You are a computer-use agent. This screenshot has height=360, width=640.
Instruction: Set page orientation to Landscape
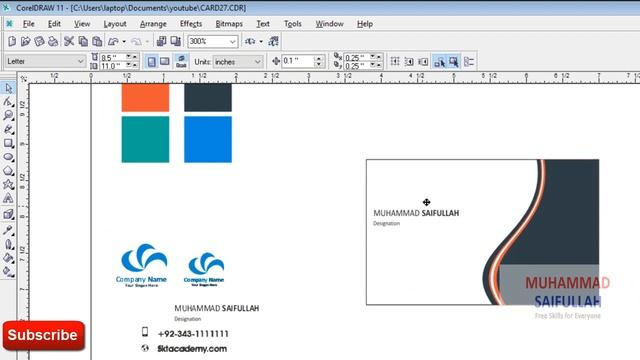pos(164,62)
